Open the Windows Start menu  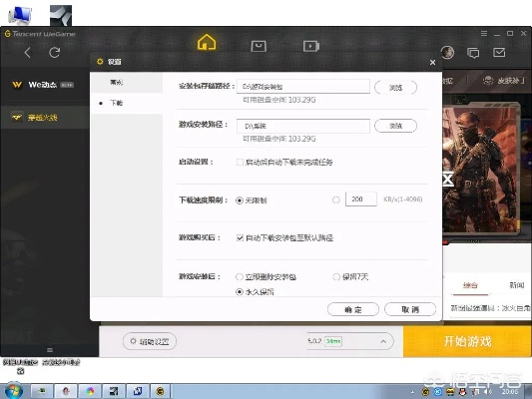pyautogui.click(x=13, y=391)
